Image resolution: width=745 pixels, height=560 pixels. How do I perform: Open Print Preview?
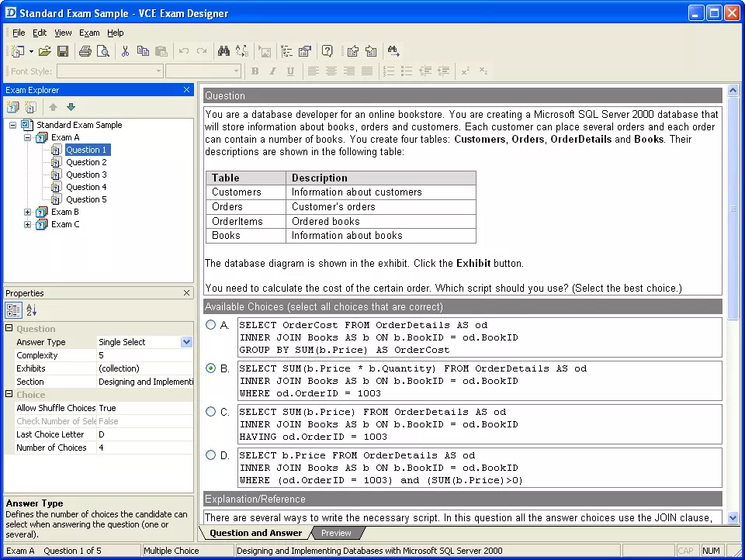(103, 51)
